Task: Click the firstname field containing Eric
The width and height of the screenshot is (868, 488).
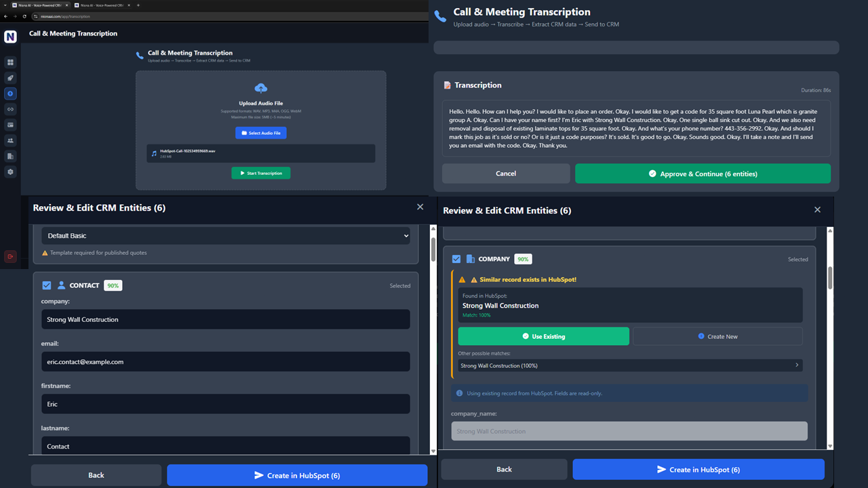Action: pos(225,404)
